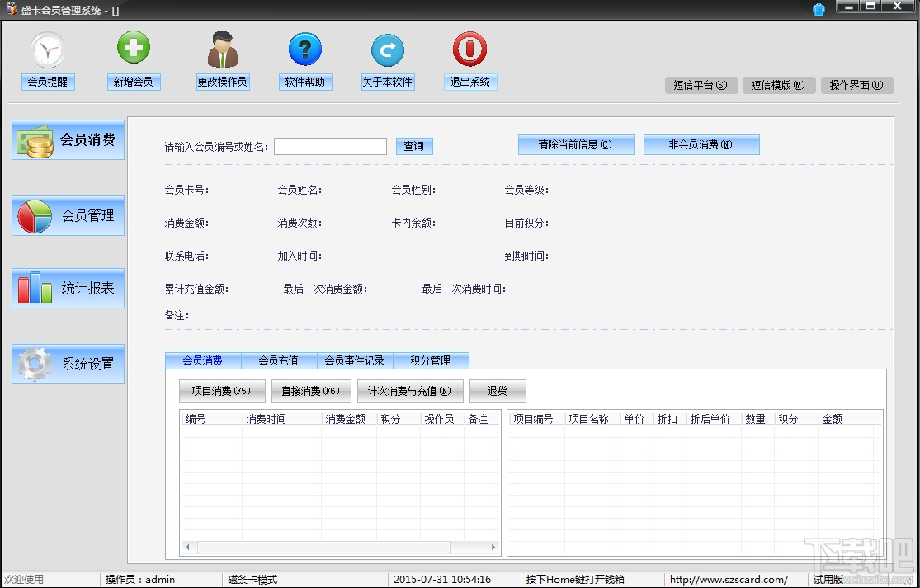Click the horizontal scrollbar thumb in left table
920x588 pixels.
pyautogui.click(x=324, y=547)
